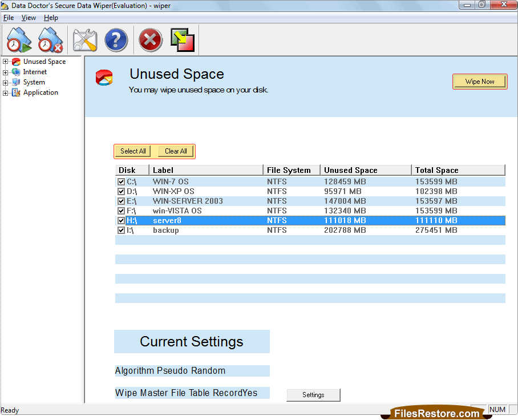Click the 95971 MB unused space value
Screen dimensions: 518x420
point(343,191)
